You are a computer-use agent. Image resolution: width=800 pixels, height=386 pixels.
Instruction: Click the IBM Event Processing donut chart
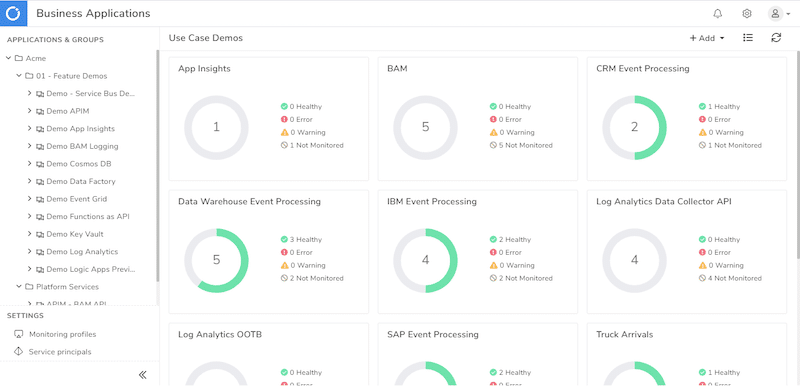[426, 261]
